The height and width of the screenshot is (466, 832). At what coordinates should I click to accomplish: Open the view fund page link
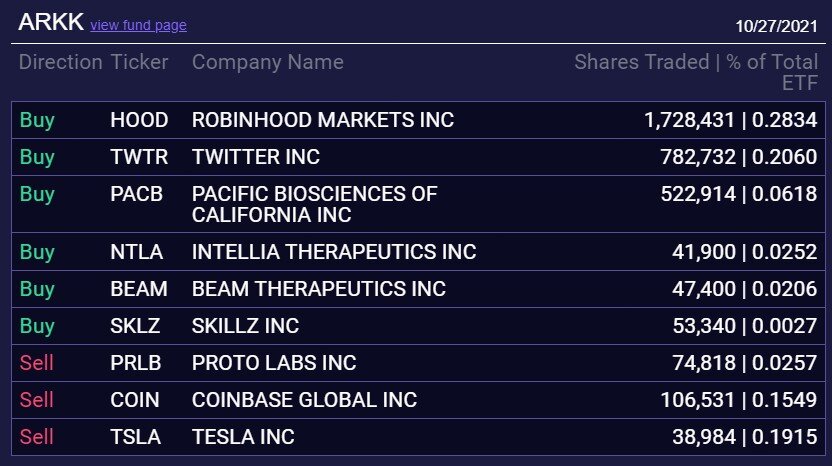click(x=138, y=25)
